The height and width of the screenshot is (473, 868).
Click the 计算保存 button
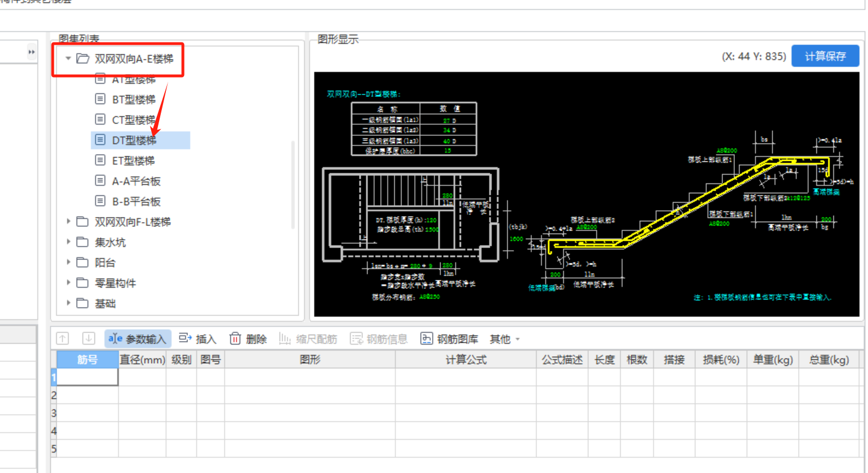coord(825,56)
